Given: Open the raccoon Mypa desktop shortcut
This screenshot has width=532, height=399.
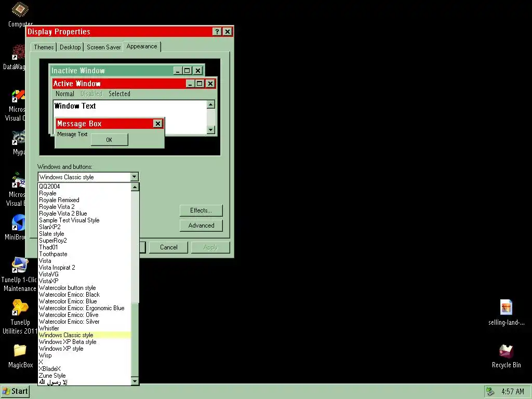Looking at the screenshot, I should click(18, 138).
